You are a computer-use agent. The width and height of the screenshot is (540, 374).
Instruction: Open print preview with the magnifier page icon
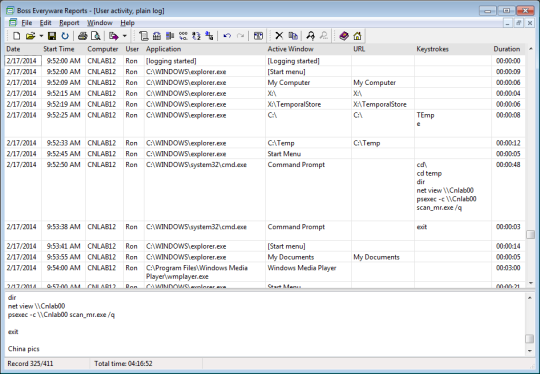96,36
